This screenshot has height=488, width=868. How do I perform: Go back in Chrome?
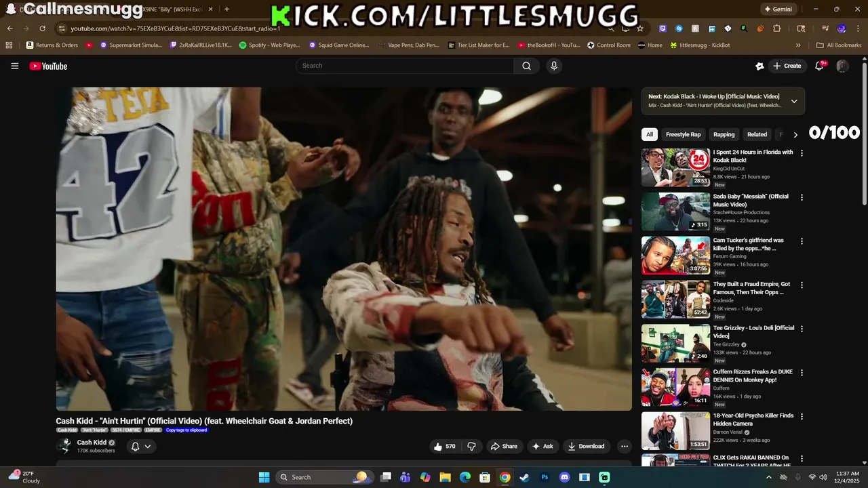pyautogui.click(x=10, y=28)
